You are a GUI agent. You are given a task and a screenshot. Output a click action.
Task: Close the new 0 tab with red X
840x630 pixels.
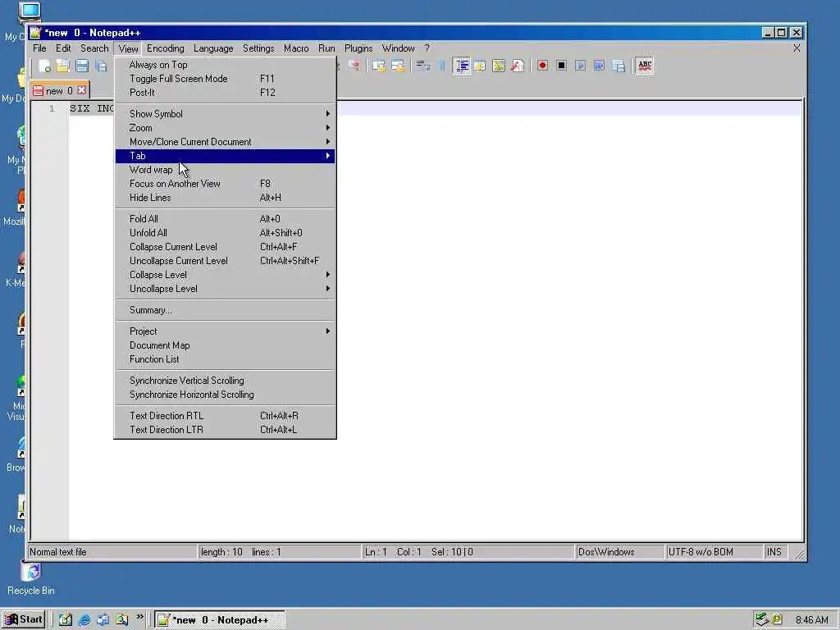pos(81,90)
